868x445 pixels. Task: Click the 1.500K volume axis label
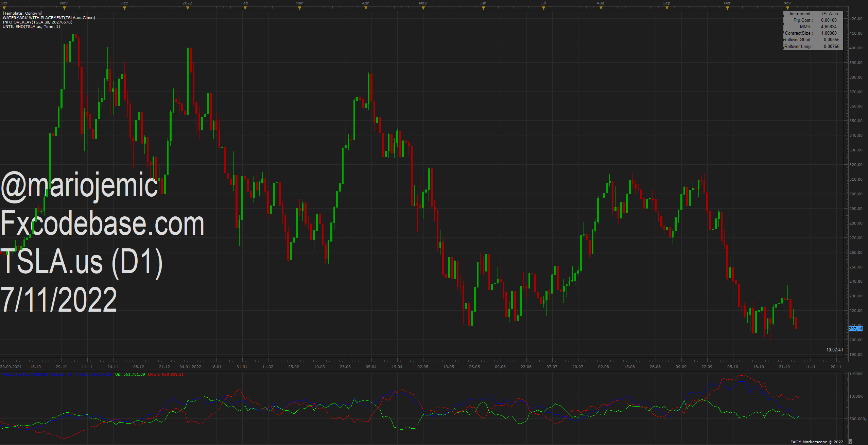[856, 374]
